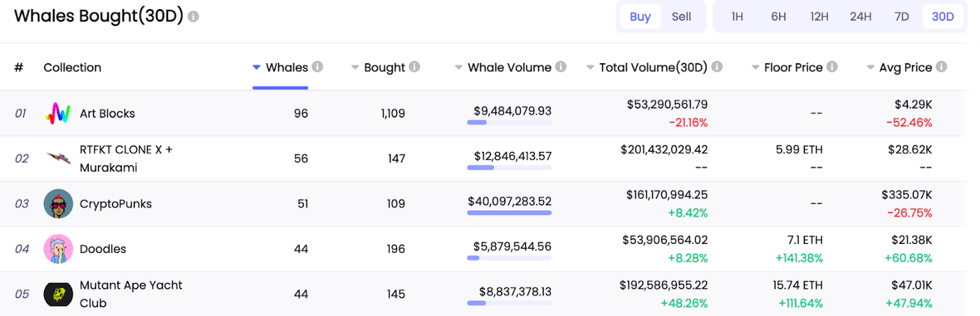980x316 pixels.
Task: Click the $161,170,994.25 total volume value
Action: click(x=667, y=195)
